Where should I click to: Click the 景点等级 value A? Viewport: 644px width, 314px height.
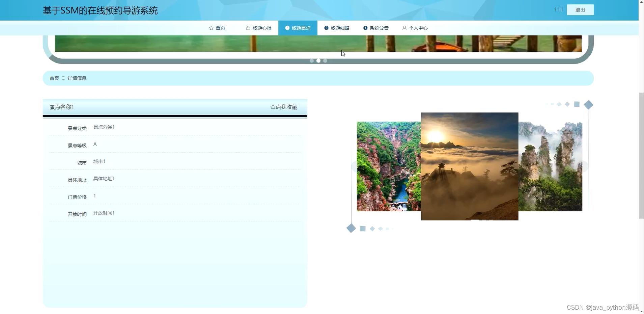click(x=95, y=144)
